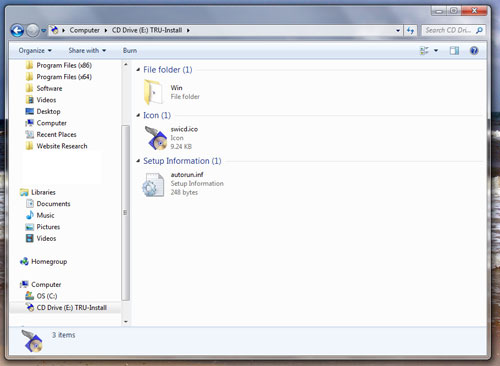Click the Computer favorite icon
This screenshot has height=366, width=500.
point(30,123)
